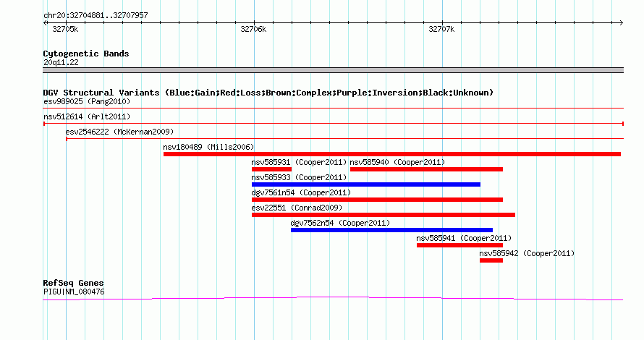
Task: Select the red bar under esv22551
Action: tap(384, 215)
